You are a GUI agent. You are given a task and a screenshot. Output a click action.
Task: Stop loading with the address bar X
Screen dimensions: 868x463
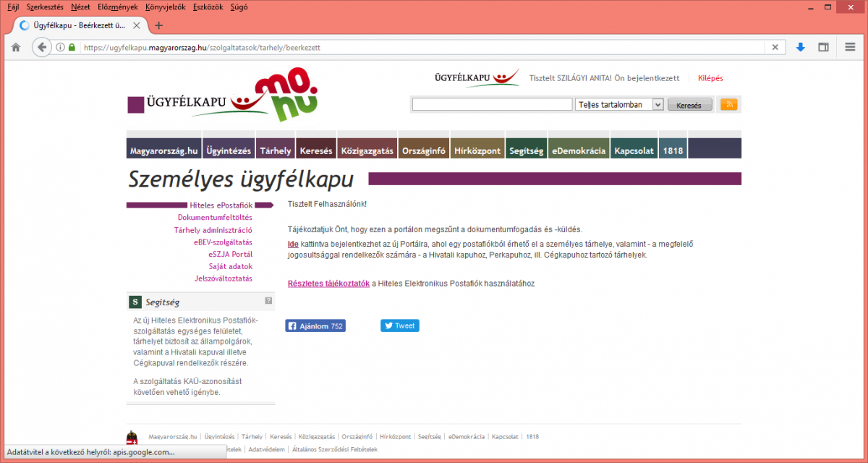tap(775, 47)
